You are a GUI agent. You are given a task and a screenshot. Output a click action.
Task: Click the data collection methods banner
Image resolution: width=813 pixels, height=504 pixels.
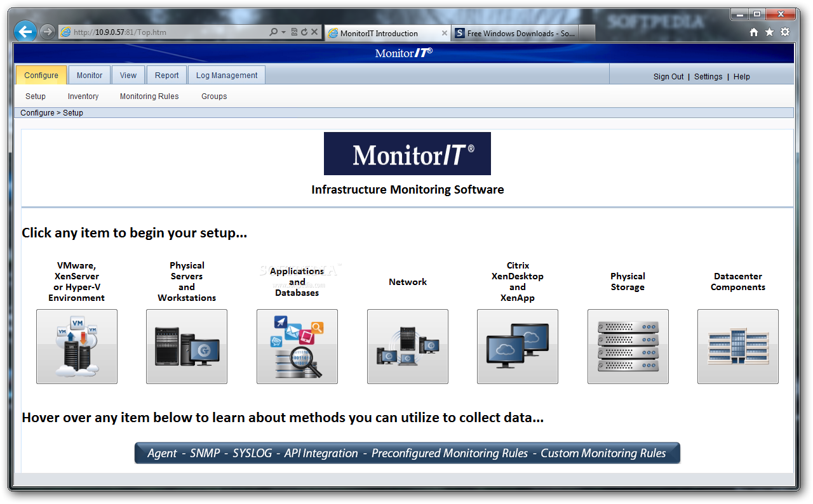click(407, 453)
